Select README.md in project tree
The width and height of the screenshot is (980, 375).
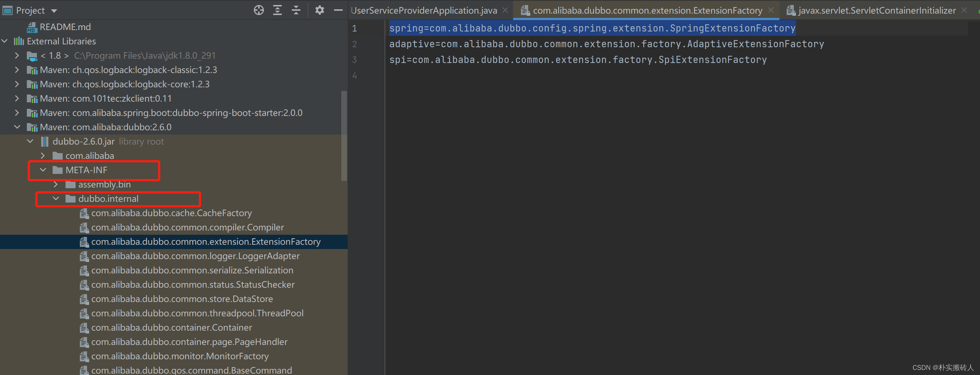65,27
